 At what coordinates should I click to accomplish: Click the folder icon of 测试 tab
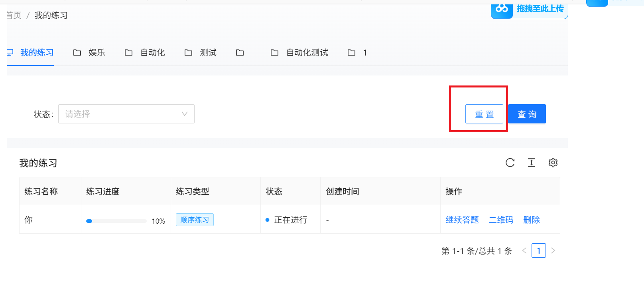click(188, 53)
